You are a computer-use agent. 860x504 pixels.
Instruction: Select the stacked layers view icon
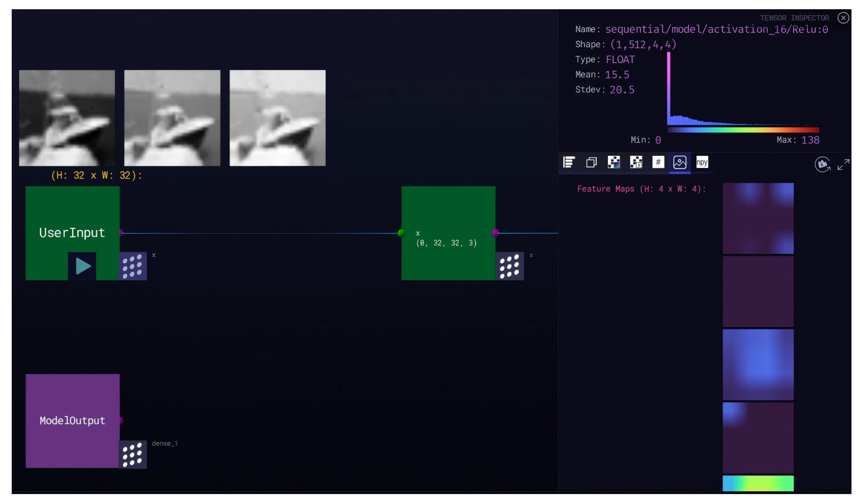click(x=591, y=163)
